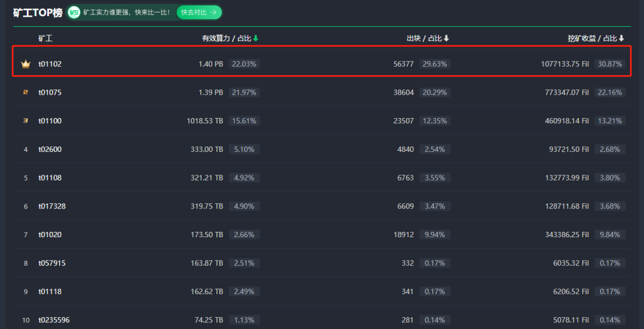Screen dimensions: 644x329
Task: Click the 21.97% share badge
Action: (x=244, y=92)
